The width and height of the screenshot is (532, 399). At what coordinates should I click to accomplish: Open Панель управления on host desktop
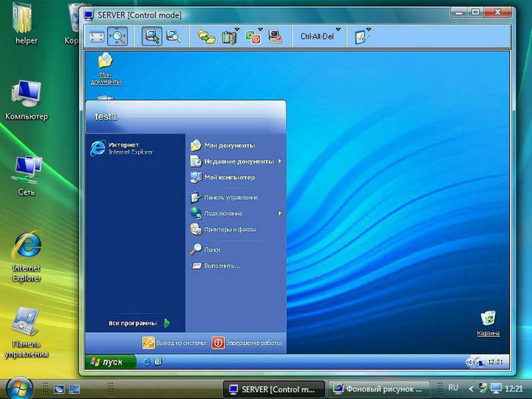[26, 333]
